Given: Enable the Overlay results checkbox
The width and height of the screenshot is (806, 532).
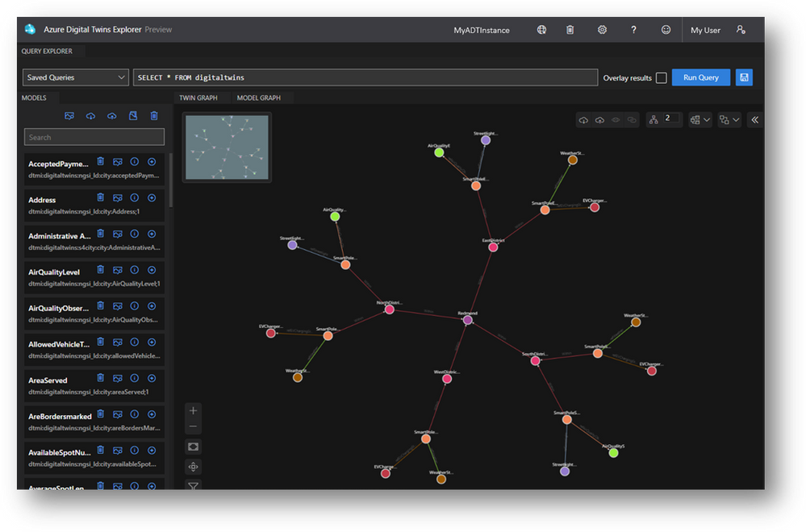Looking at the screenshot, I should (662, 78).
